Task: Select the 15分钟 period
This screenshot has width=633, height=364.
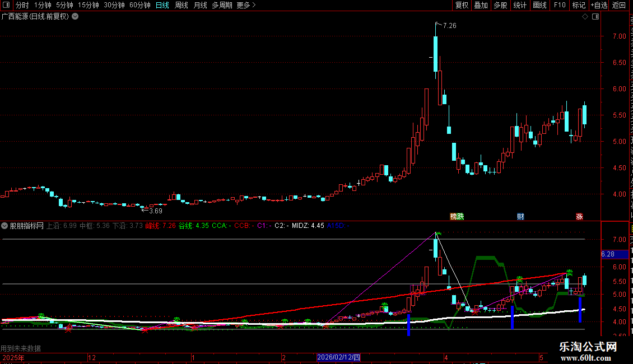Action: point(89,5)
